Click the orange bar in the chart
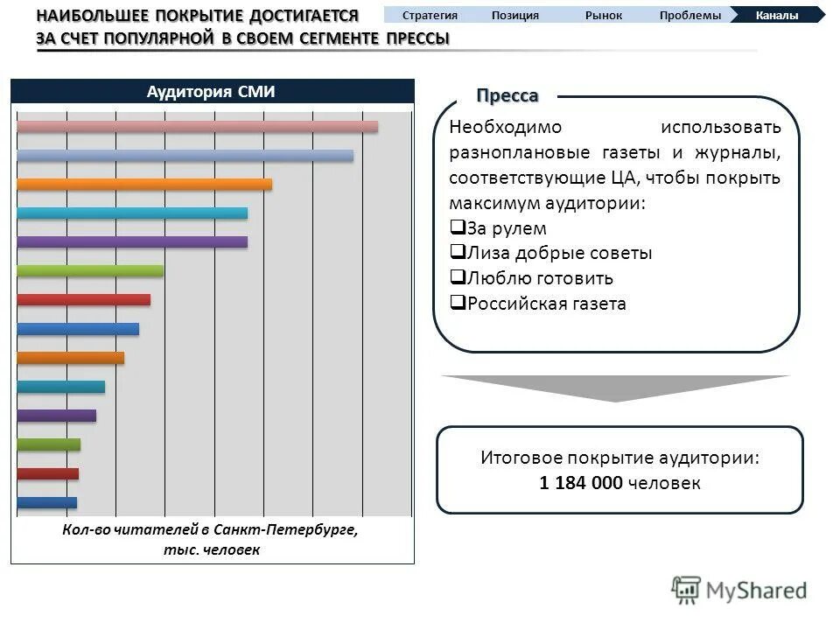840x630 pixels. click(x=144, y=183)
